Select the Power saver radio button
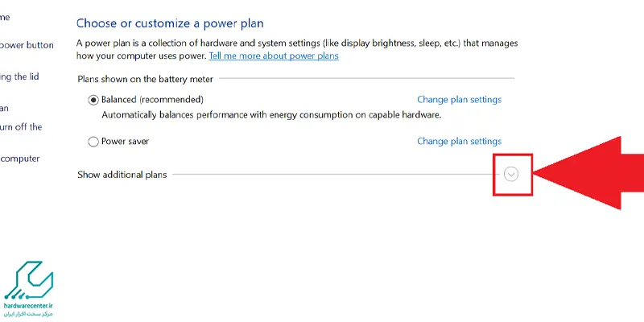 (93, 142)
